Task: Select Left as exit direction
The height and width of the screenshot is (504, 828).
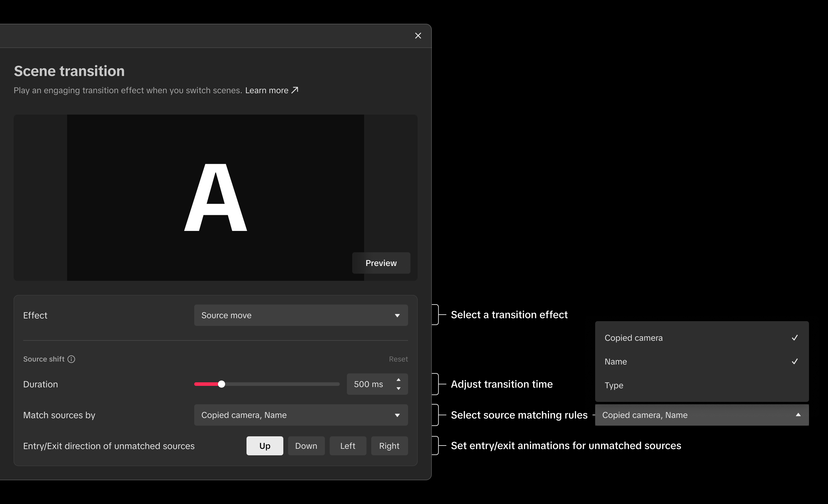Action: (x=347, y=446)
